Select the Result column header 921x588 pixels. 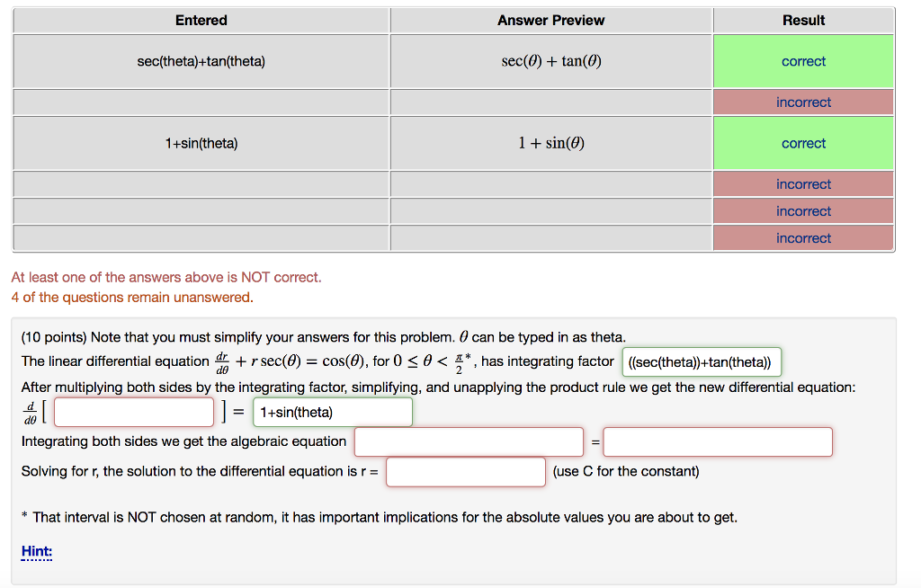tap(803, 20)
